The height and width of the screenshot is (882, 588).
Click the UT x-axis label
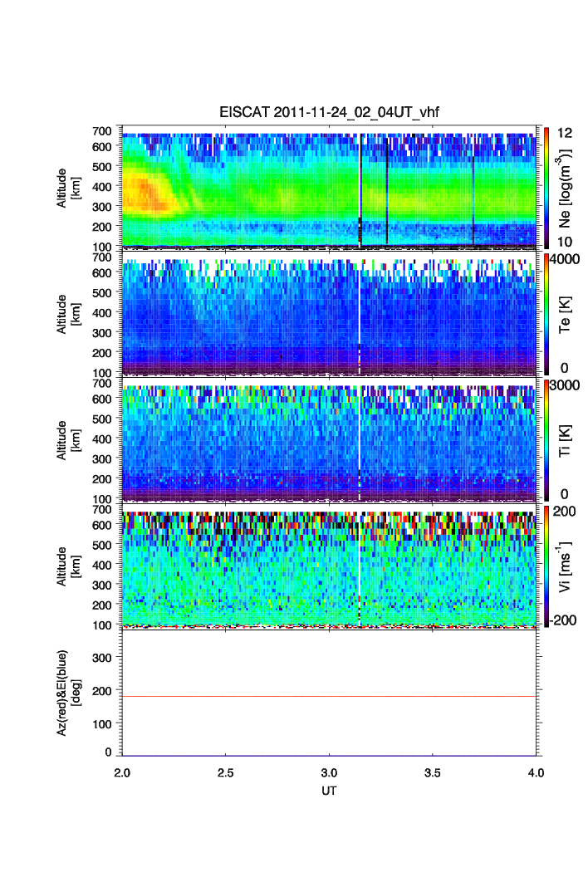coord(329,791)
